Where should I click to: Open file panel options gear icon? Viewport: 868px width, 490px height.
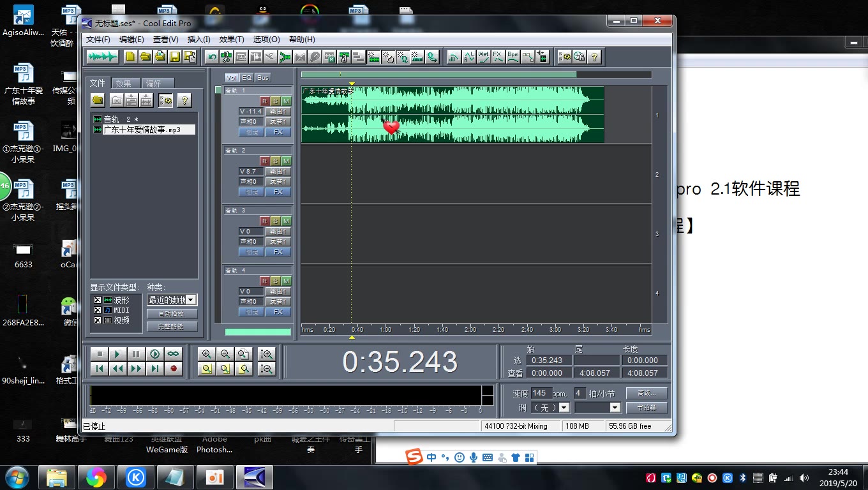click(x=166, y=100)
